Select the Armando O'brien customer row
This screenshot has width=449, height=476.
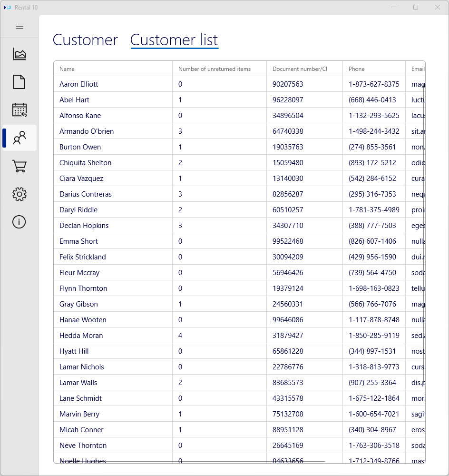pos(87,131)
